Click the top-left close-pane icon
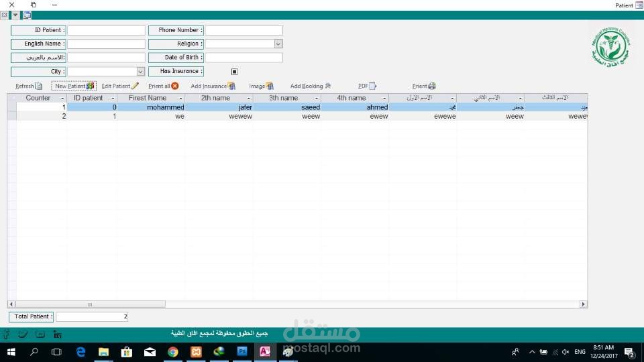Screen dimensions: 644x362 pos(4,15)
